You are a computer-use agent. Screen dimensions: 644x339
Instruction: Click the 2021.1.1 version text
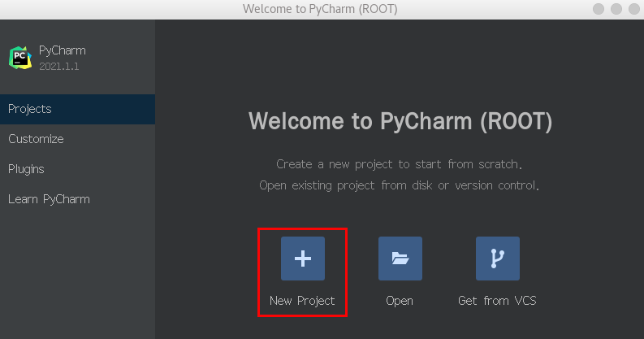pos(58,66)
